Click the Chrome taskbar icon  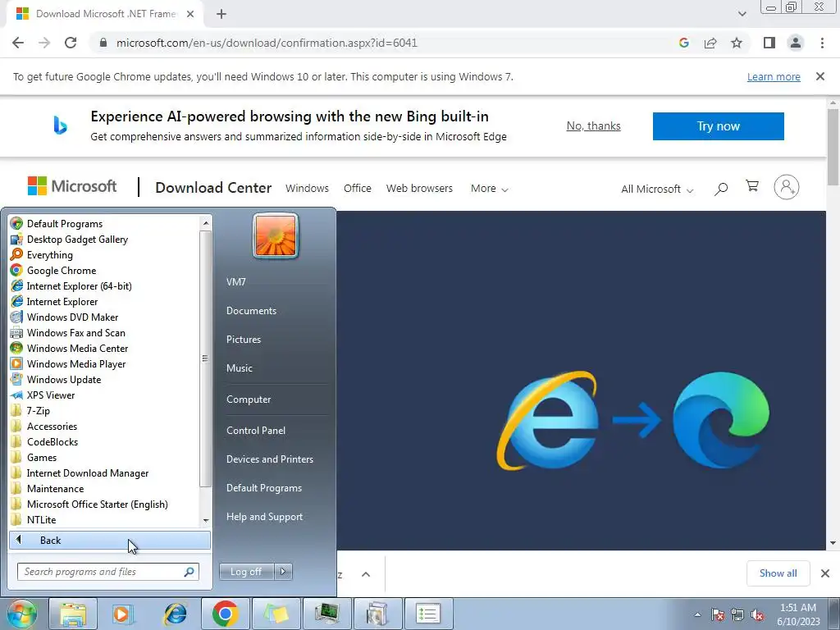point(225,614)
